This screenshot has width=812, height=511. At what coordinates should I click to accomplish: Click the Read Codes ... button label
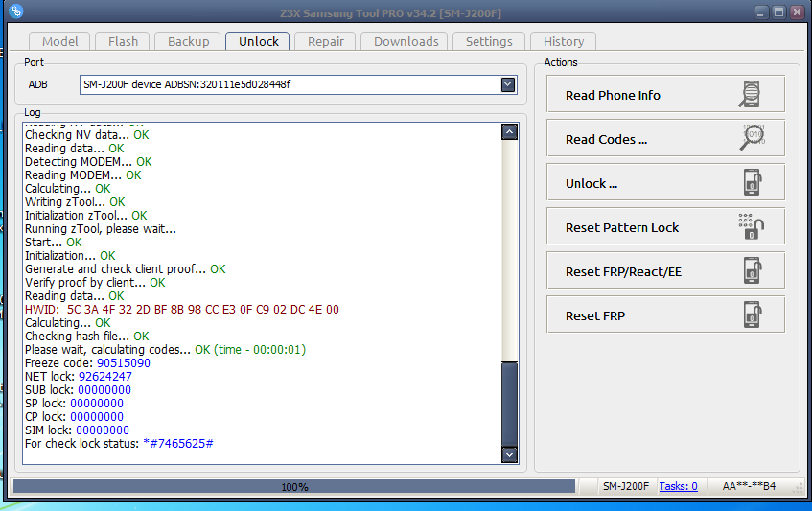[x=606, y=139]
